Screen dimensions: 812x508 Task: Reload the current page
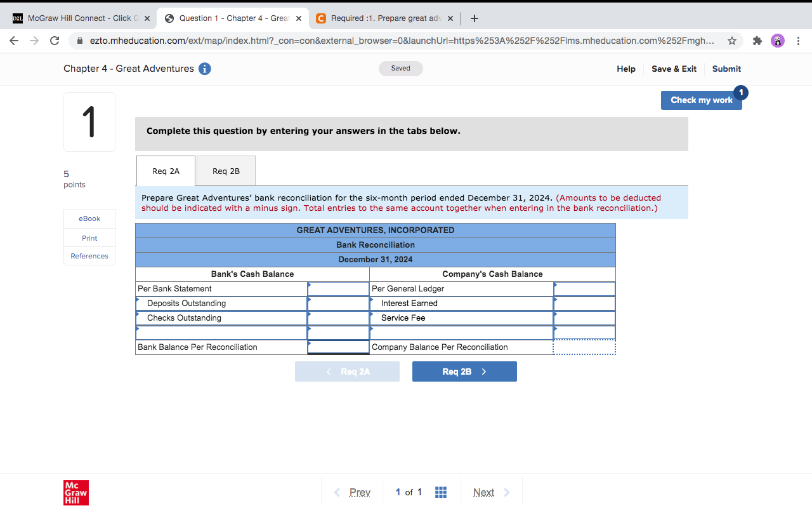click(x=55, y=41)
